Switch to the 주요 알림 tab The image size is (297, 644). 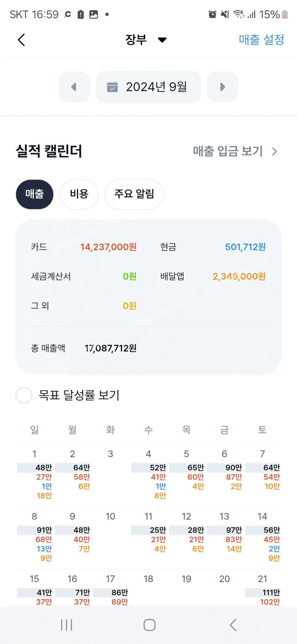pos(134,194)
